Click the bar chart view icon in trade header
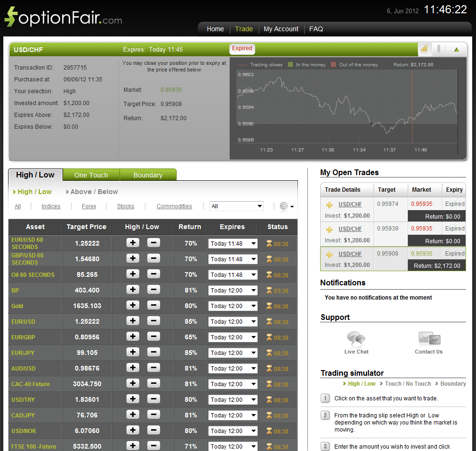The image size is (476, 451). [424, 49]
